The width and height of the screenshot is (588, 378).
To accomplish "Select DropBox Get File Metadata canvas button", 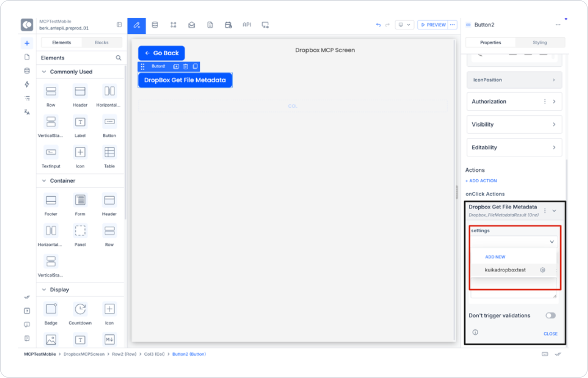I will [x=185, y=80].
